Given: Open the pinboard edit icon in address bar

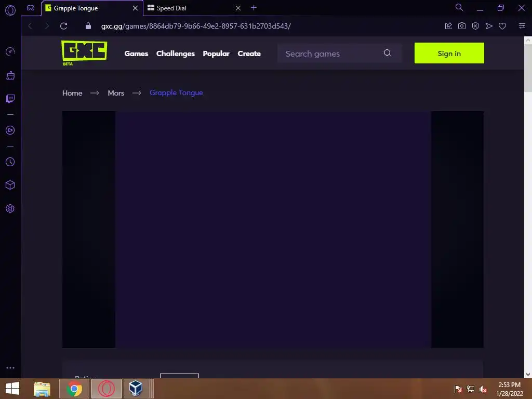Looking at the screenshot, I should coord(448,26).
